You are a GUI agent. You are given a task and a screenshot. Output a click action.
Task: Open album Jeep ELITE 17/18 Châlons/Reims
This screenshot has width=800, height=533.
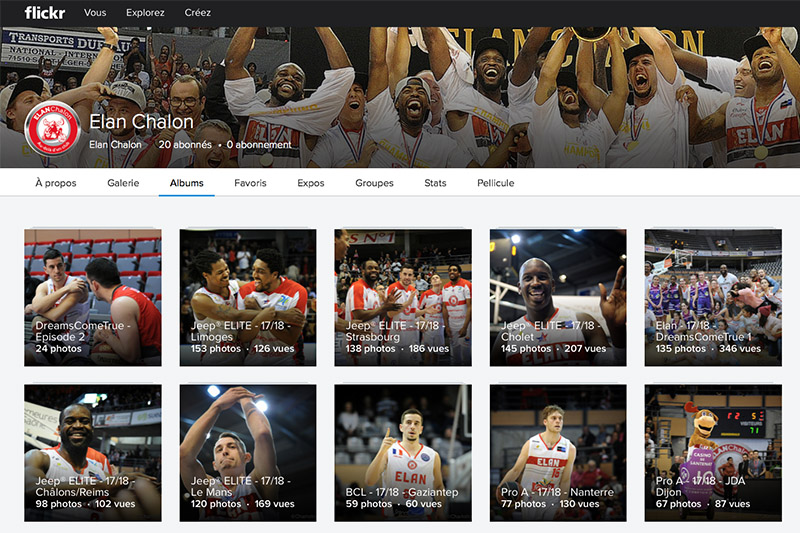pyautogui.click(x=93, y=453)
